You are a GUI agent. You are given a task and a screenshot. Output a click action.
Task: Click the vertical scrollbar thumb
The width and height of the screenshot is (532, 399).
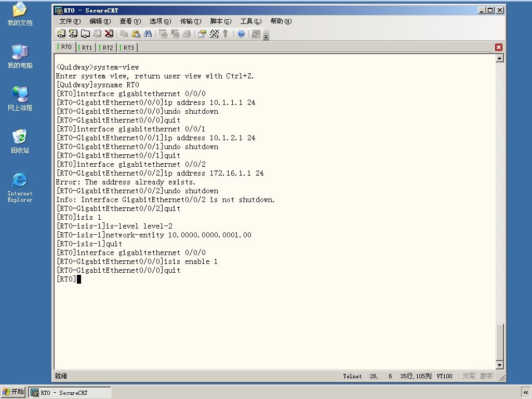coord(499,341)
